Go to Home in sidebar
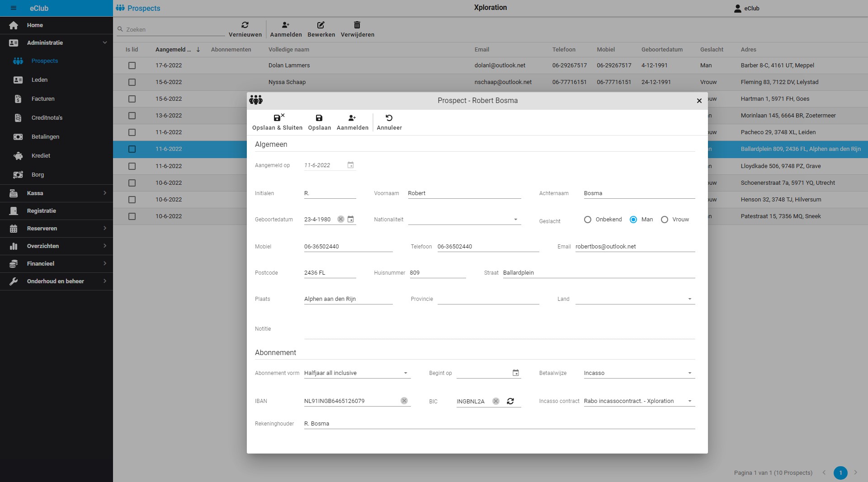Viewport: 868px width, 482px height. tap(56, 25)
